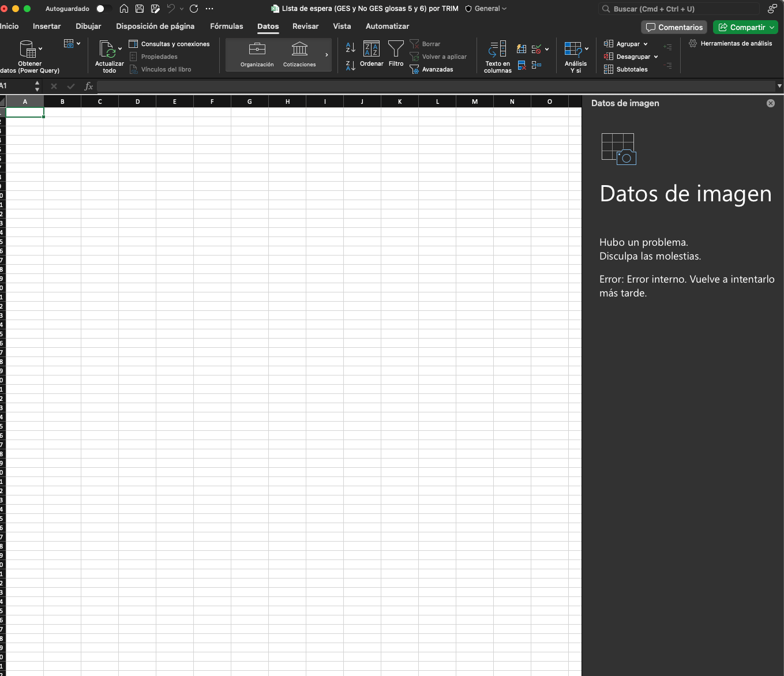The image size is (784, 676).
Task: Expand the formula bar with arrow
Action: coord(779,86)
